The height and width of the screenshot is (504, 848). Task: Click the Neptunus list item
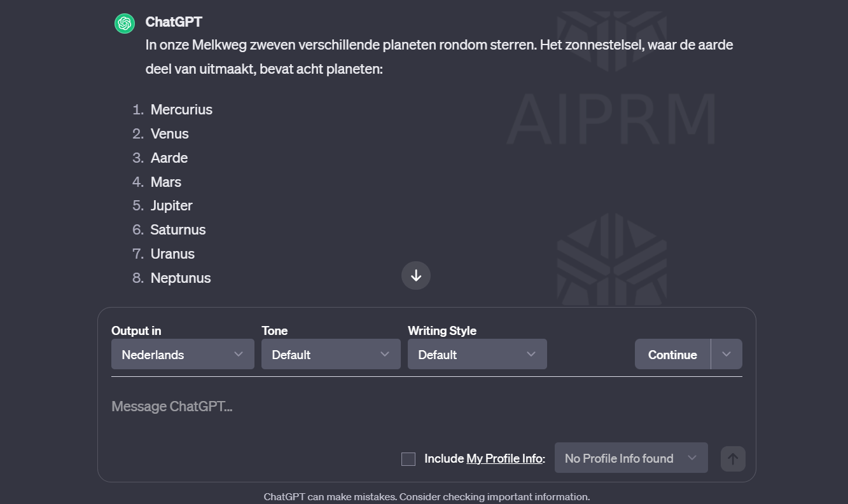(x=181, y=278)
